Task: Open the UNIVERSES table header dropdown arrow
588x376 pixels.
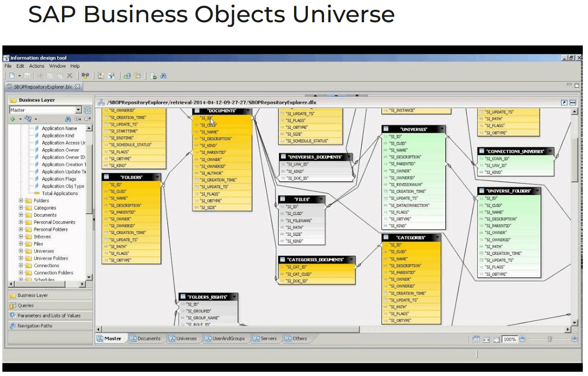Action: point(441,129)
